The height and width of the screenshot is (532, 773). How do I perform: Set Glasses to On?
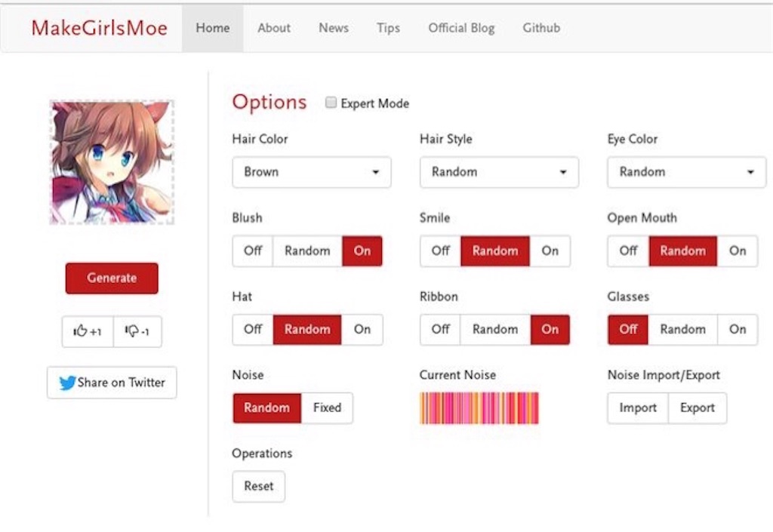click(738, 329)
